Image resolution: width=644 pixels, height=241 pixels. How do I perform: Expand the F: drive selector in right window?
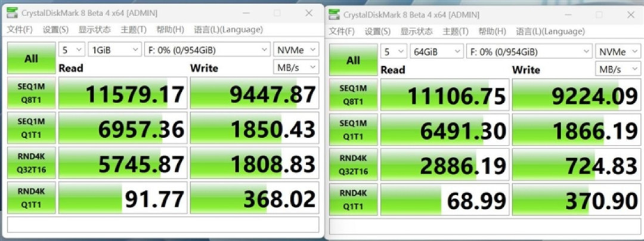530,52
